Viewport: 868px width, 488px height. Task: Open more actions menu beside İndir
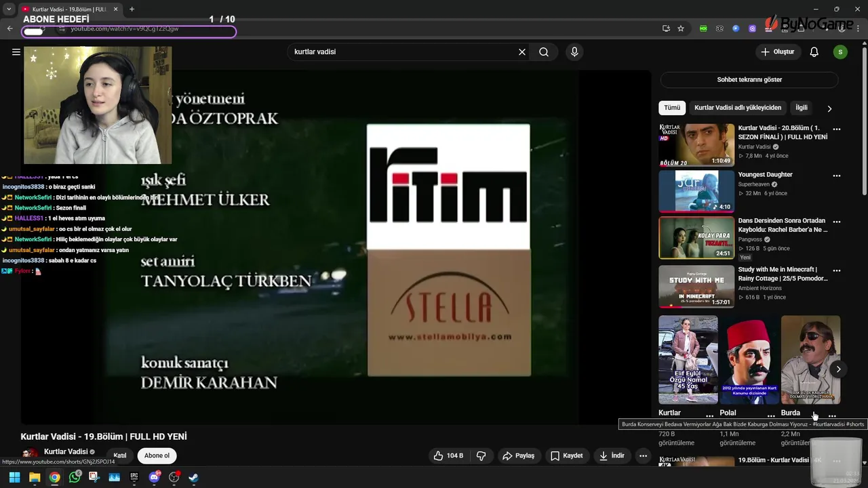(643, 455)
